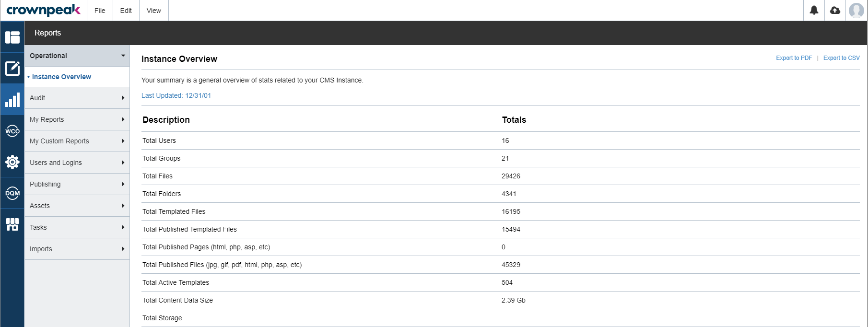Screen dimensions: 868x327
Task: Select the Total Storage row label
Action: (162, 318)
